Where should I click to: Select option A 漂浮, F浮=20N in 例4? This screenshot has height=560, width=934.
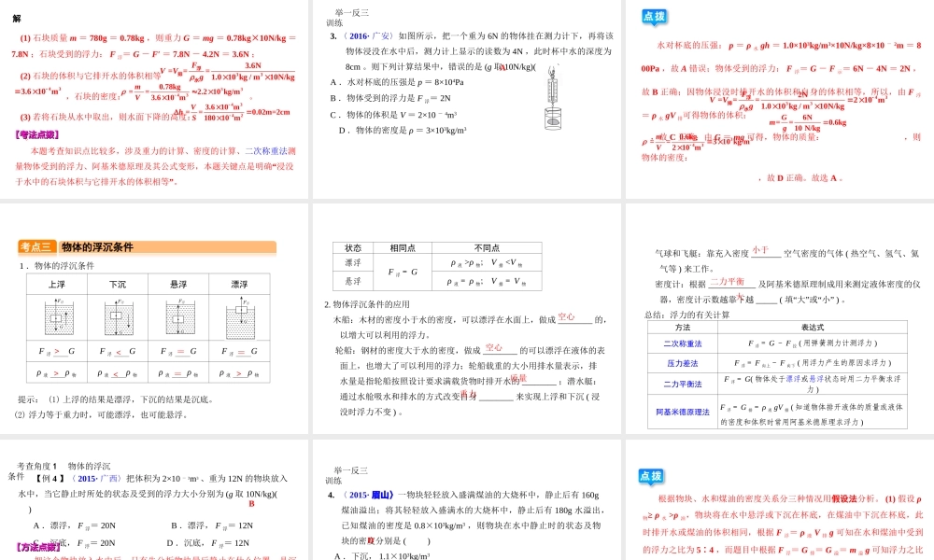[x=75, y=525]
